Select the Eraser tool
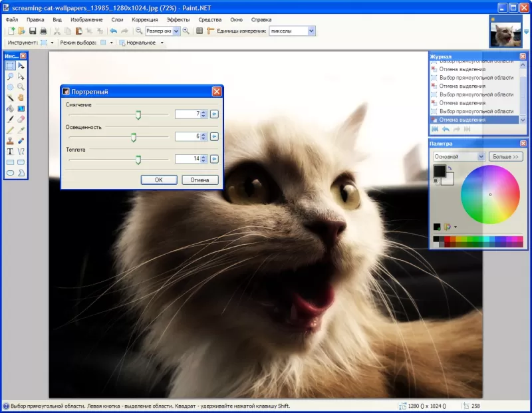 tap(21, 120)
